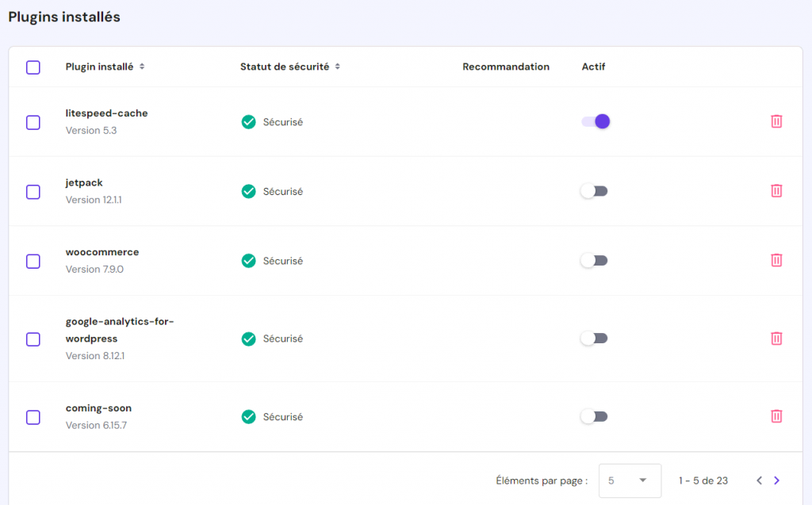Go to the next page of plugins
Viewport: 812px width, 505px height.
777,480
